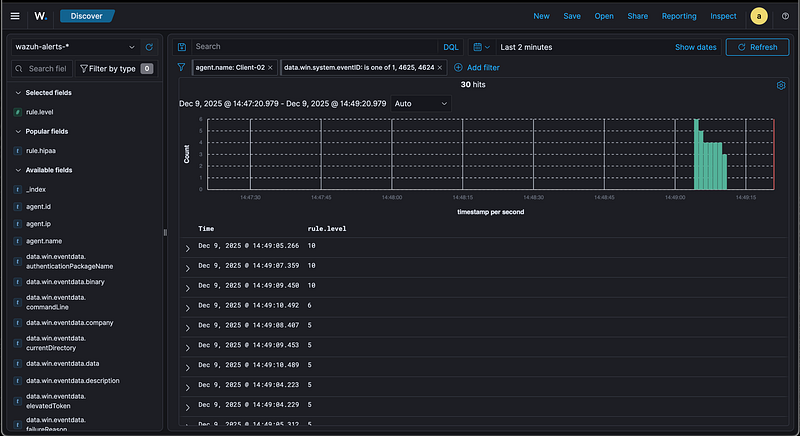Open Filter by type
Image resolution: width=800 pixels, height=436 pixels.
(117, 68)
